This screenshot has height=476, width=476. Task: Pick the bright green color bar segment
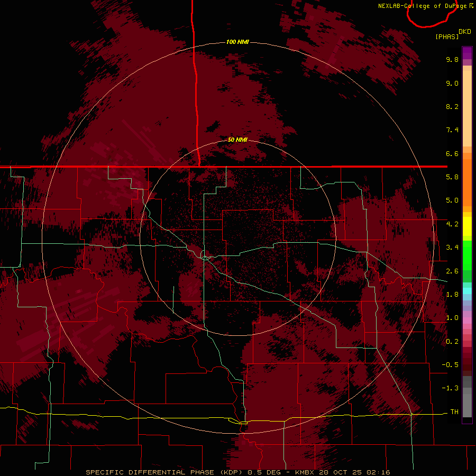click(467, 255)
